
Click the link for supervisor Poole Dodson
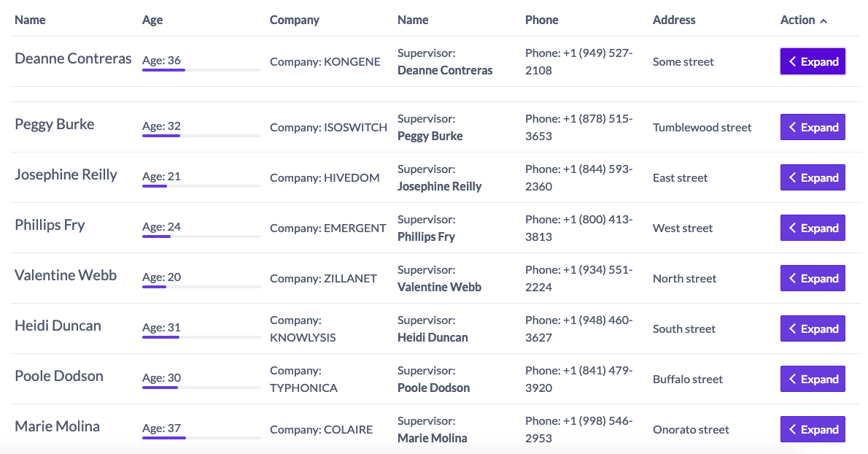(435, 388)
